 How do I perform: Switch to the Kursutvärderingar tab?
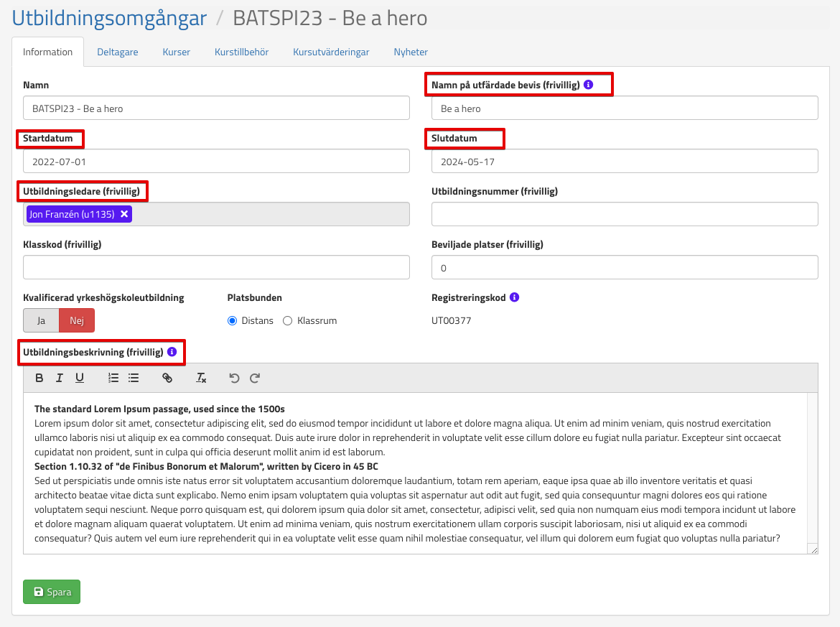331,52
